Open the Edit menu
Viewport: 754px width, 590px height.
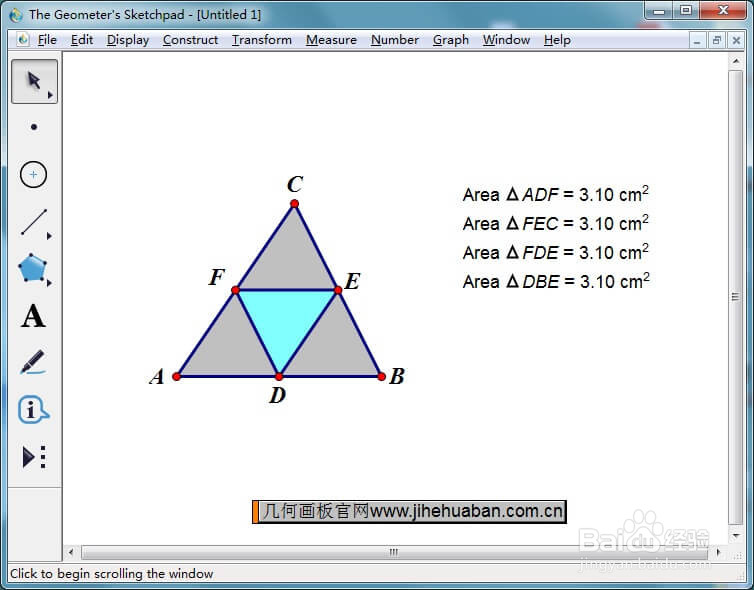click(82, 40)
